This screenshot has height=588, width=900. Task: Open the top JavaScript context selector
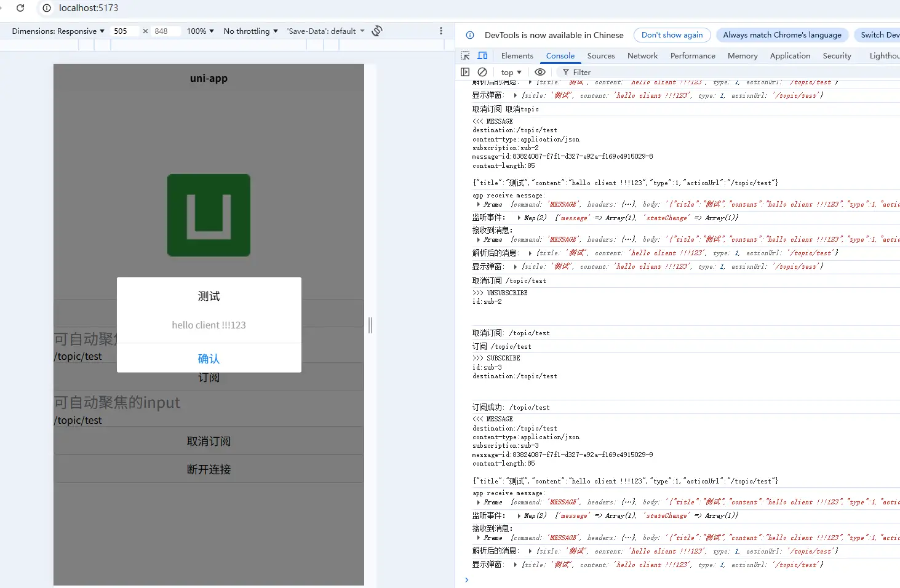(x=511, y=72)
